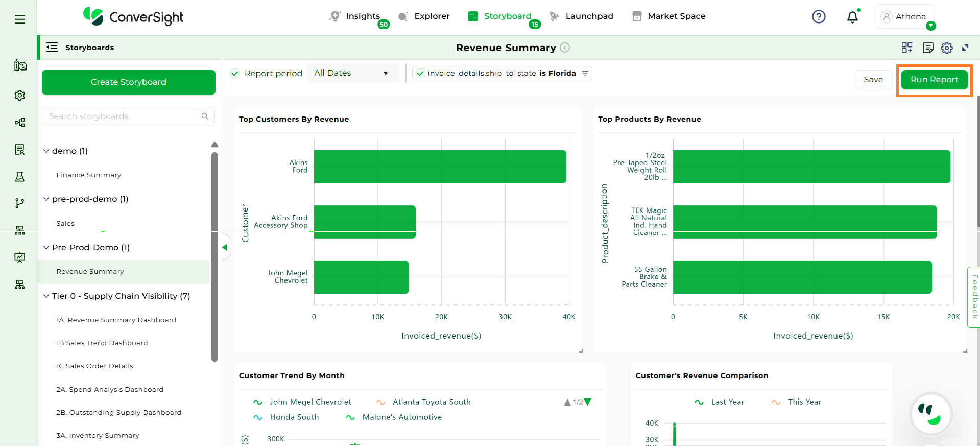Open the notifications bell
This screenshot has height=446, width=980.
pyautogui.click(x=852, y=17)
